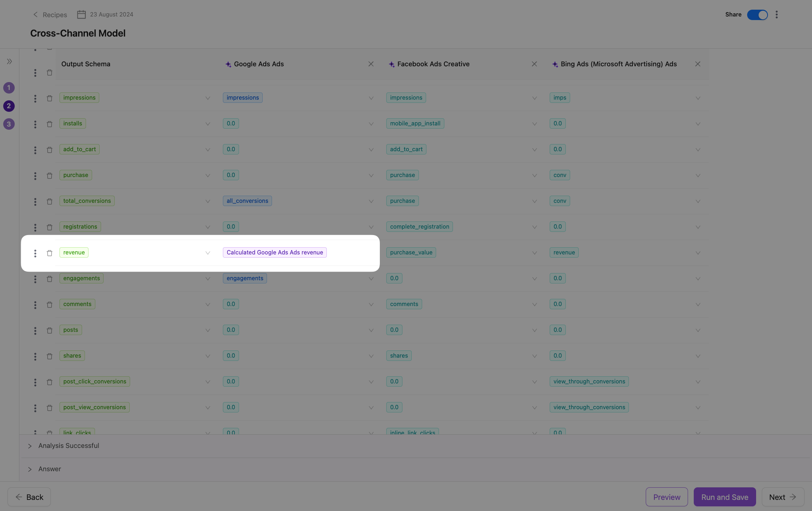Expand the left sidebar with double chevron
Viewport: 812px width, 511px height.
pyautogui.click(x=9, y=61)
